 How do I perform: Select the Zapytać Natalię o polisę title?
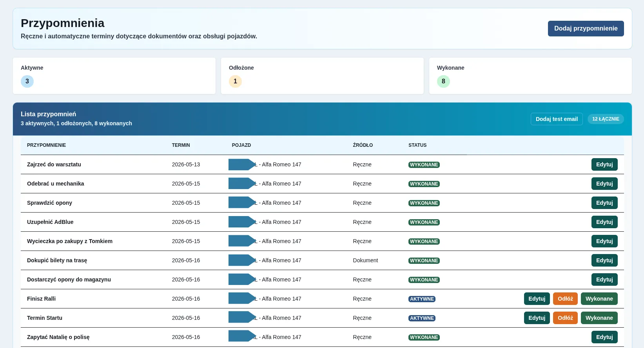[58, 337]
